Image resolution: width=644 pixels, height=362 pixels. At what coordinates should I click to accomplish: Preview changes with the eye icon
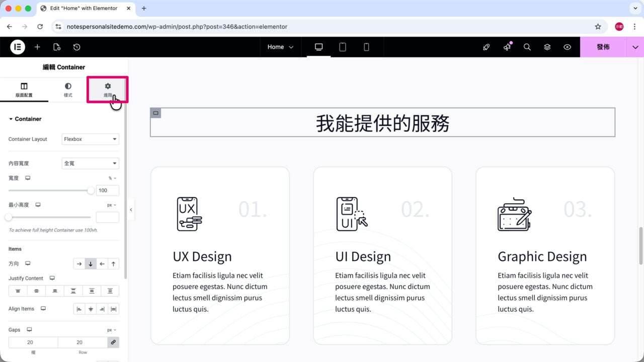568,47
